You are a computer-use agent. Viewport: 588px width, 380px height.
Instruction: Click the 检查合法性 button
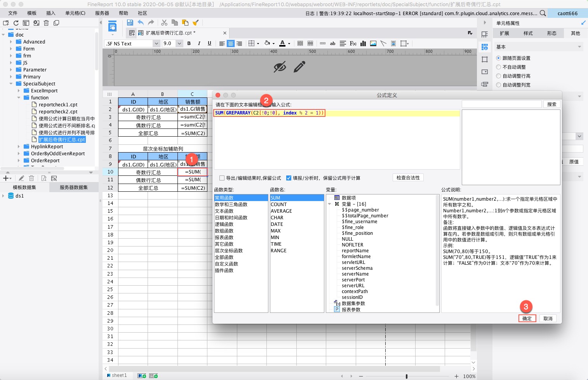click(x=408, y=178)
